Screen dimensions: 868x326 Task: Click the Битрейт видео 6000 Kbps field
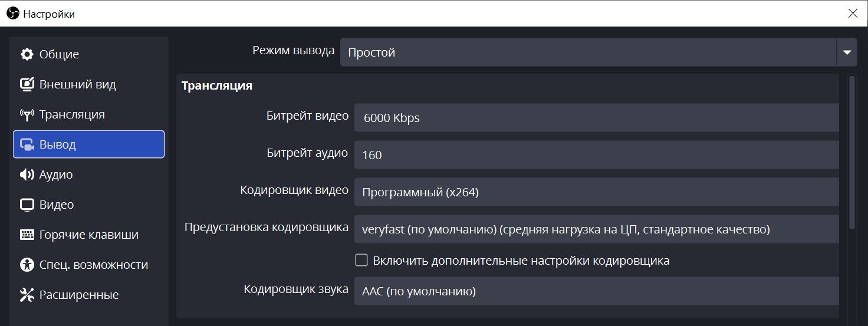click(x=596, y=118)
